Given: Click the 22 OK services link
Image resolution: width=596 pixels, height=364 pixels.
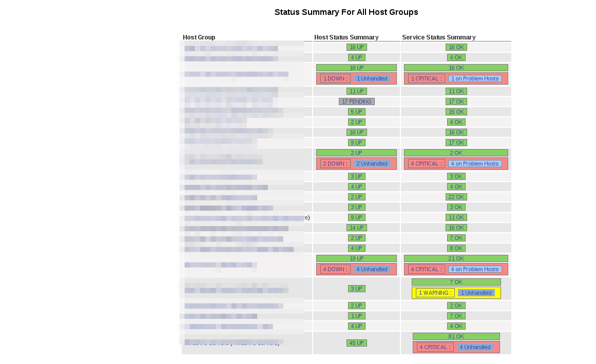Looking at the screenshot, I should click(x=456, y=197).
